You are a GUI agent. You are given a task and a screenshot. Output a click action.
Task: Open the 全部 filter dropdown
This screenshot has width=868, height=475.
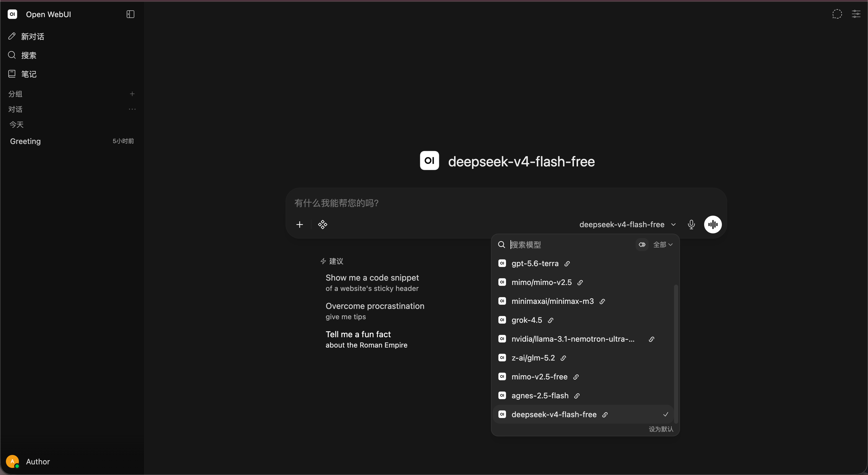point(663,245)
